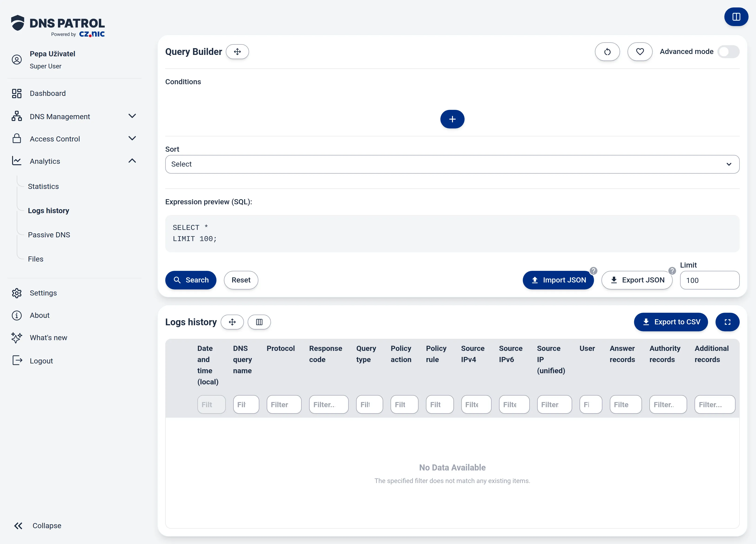Screen dimensions: 756x544
Task: Click the DNS Patrol logo
Action: pos(58,26)
